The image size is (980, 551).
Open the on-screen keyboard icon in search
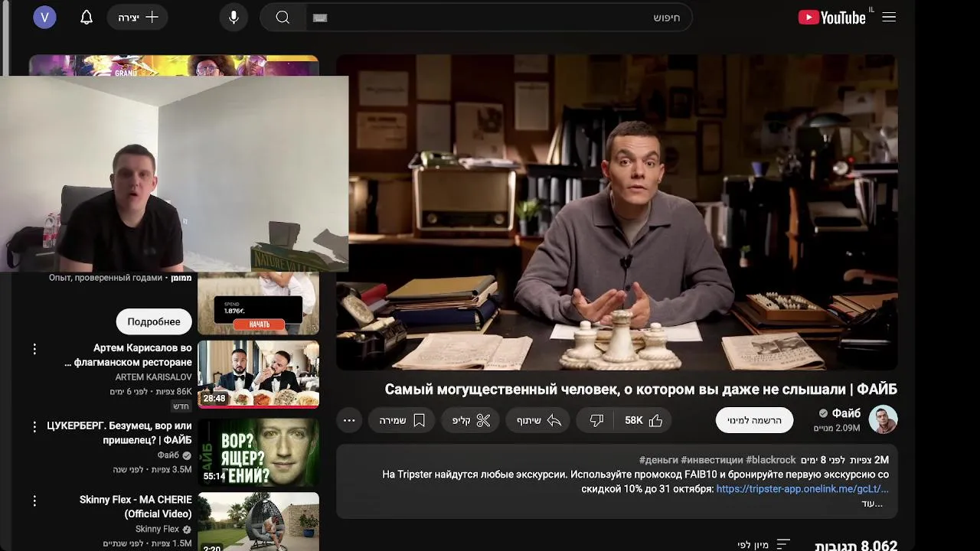(x=320, y=18)
